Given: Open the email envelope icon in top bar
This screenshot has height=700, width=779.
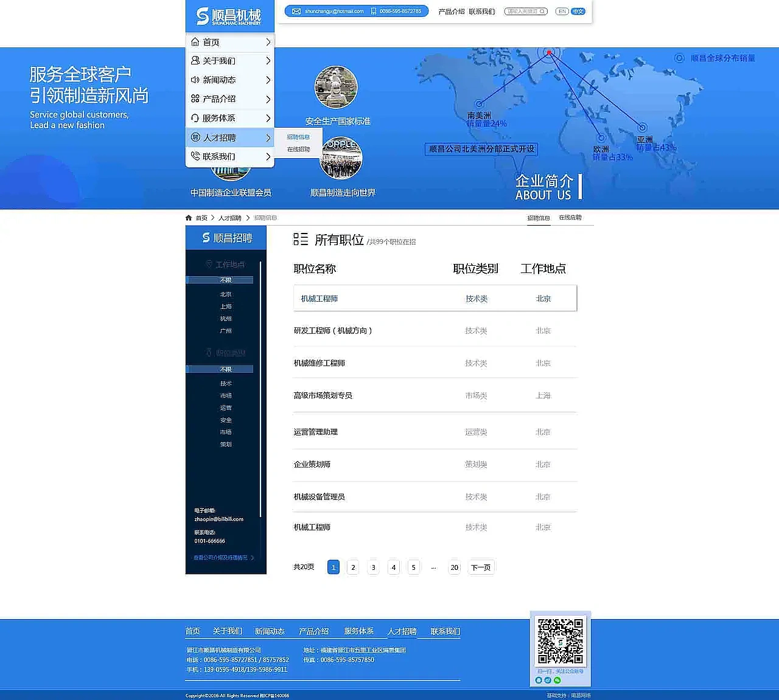Looking at the screenshot, I should coord(296,11).
